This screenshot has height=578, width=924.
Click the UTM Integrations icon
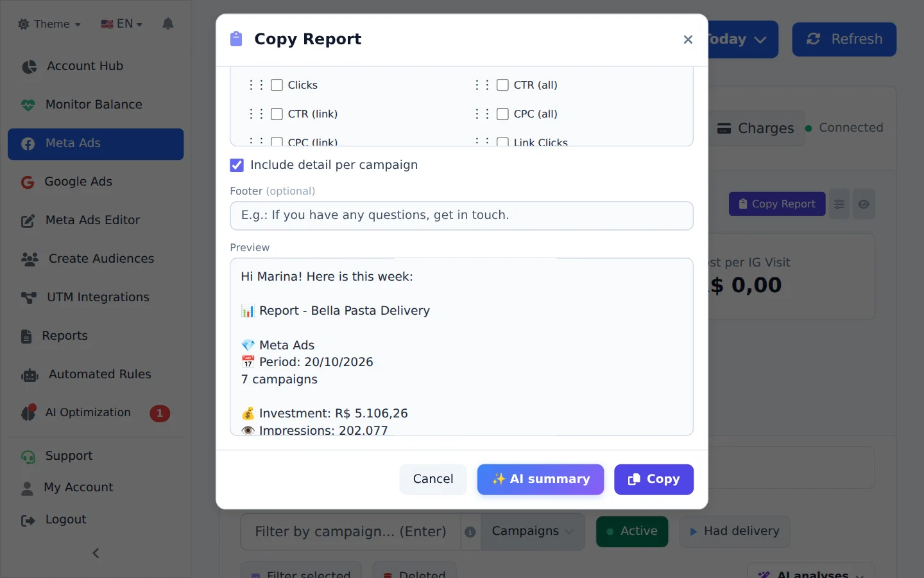29,297
